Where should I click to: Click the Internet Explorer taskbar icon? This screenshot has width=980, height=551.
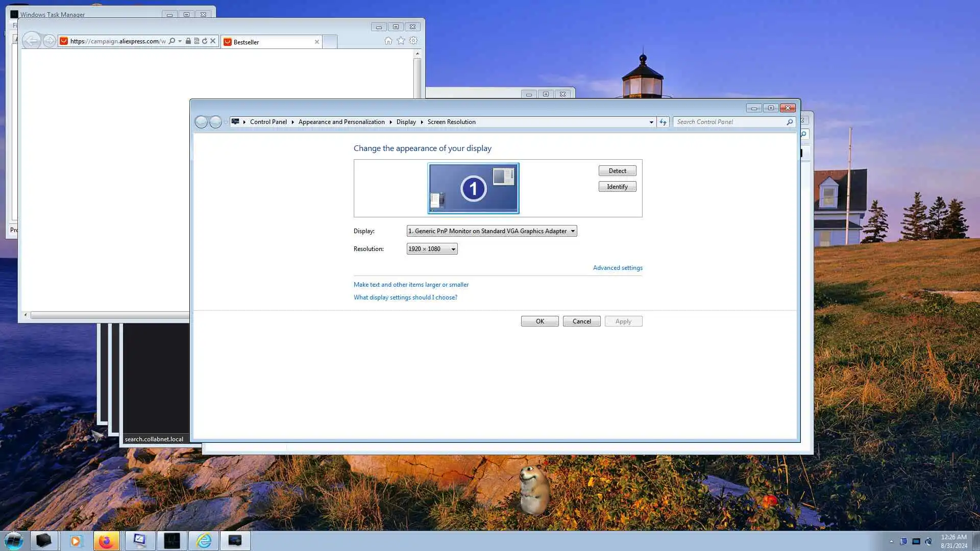204,541
